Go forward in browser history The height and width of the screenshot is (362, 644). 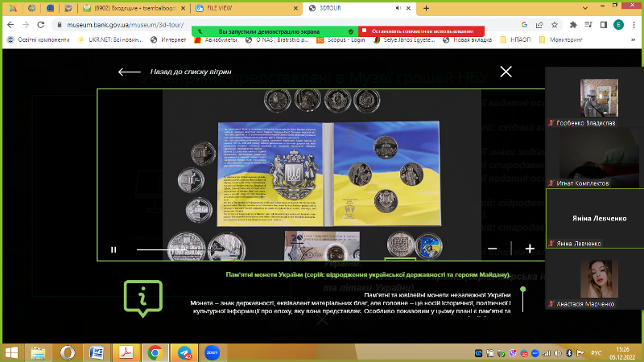26,25
